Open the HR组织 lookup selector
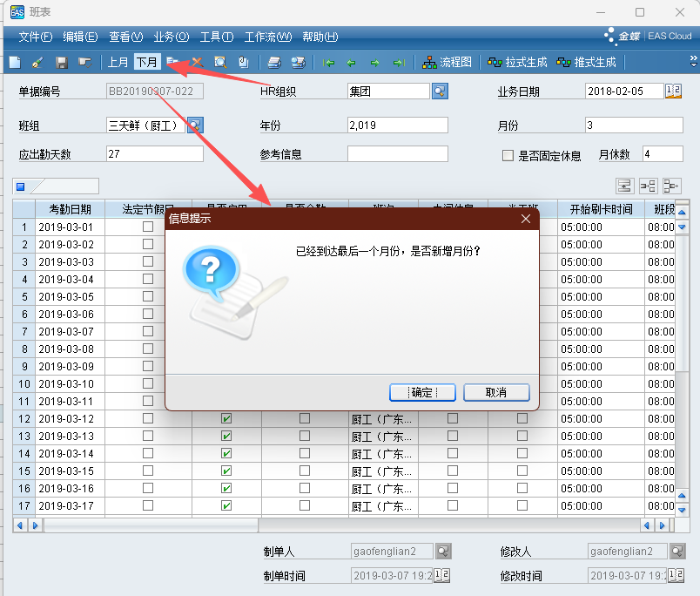This screenshot has height=596, width=700. [x=440, y=91]
